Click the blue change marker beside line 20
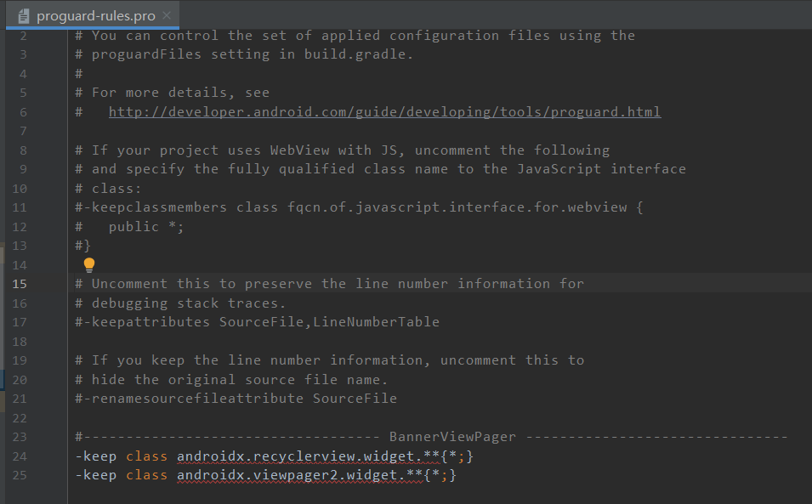This screenshot has height=504, width=812. coord(2,379)
